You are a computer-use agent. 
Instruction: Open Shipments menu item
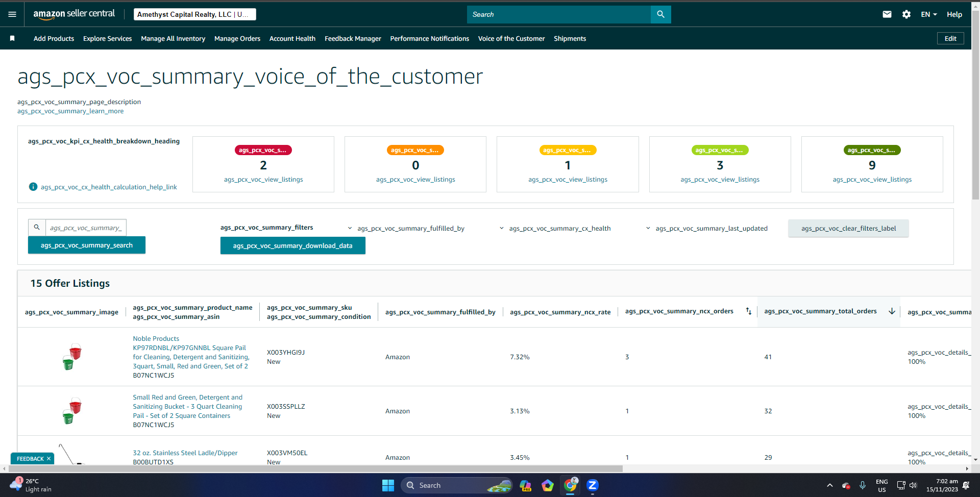tap(570, 38)
